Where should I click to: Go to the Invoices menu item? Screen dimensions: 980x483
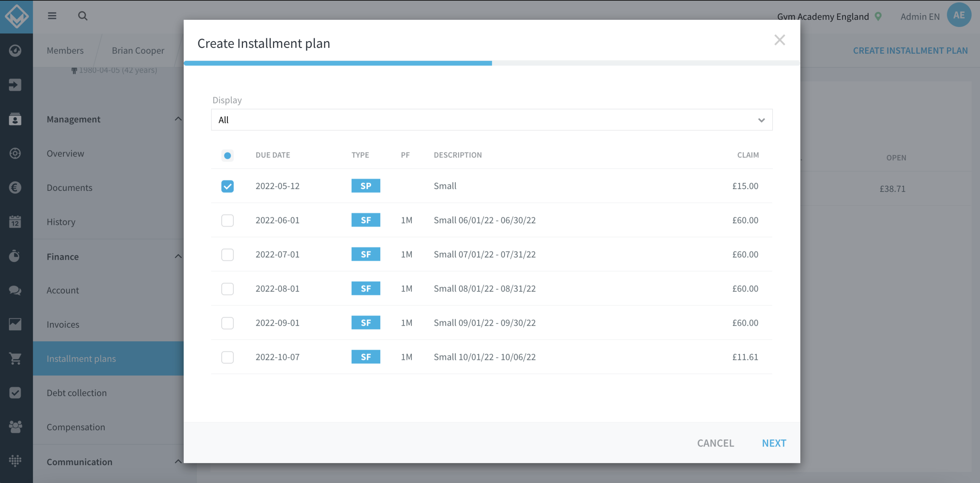click(x=63, y=324)
